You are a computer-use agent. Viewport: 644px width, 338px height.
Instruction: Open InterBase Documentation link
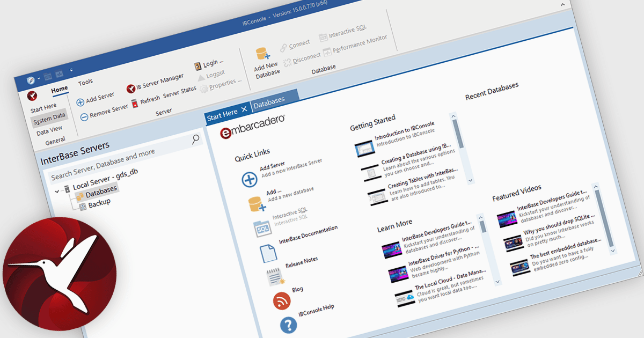tap(308, 234)
